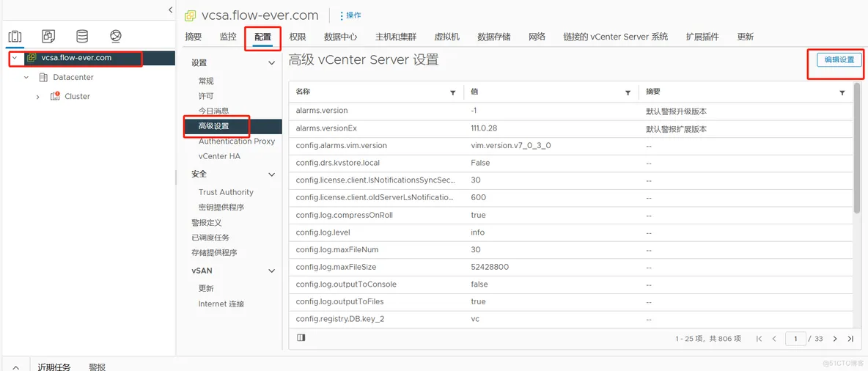
Task: Click Datacenter icon in inventory tree
Action: (x=43, y=78)
